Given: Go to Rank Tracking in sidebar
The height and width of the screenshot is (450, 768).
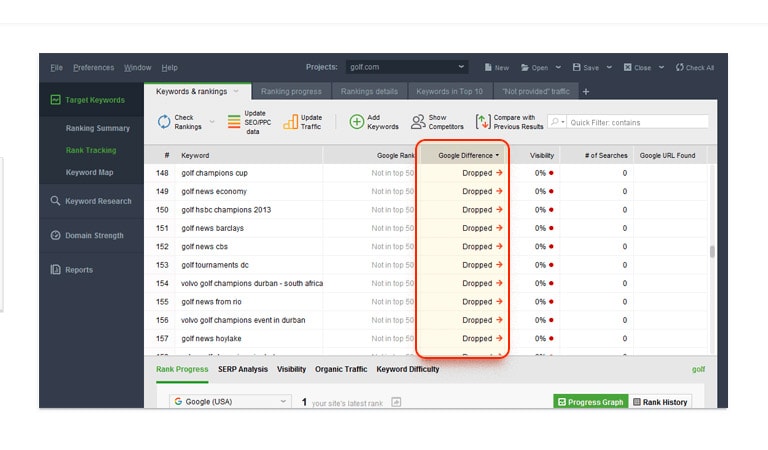Looking at the screenshot, I should pyautogui.click(x=91, y=150).
